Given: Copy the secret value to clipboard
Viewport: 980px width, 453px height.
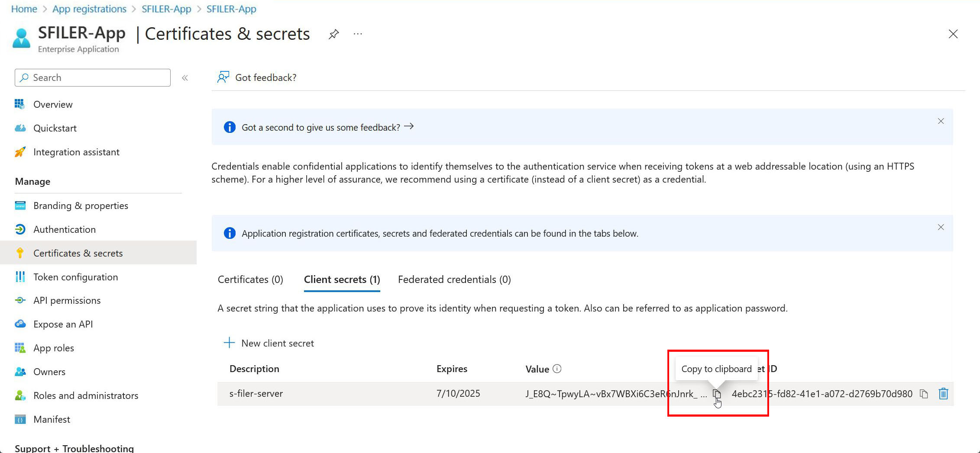Looking at the screenshot, I should 717,394.
